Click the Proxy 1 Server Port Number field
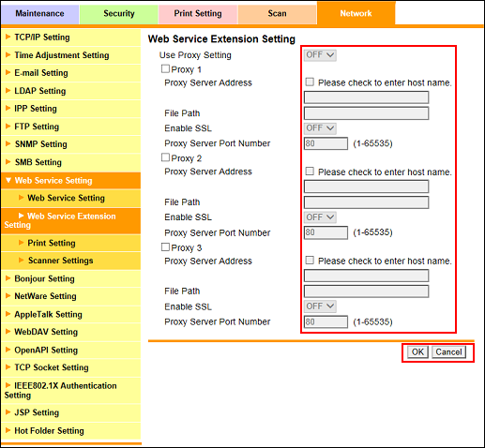 click(326, 143)
